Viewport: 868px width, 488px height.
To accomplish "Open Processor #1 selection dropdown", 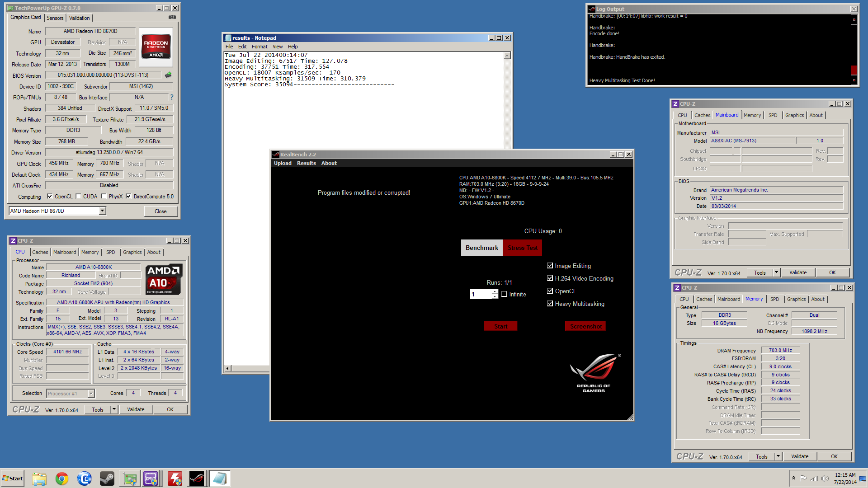I will click(x=91, y=394).
